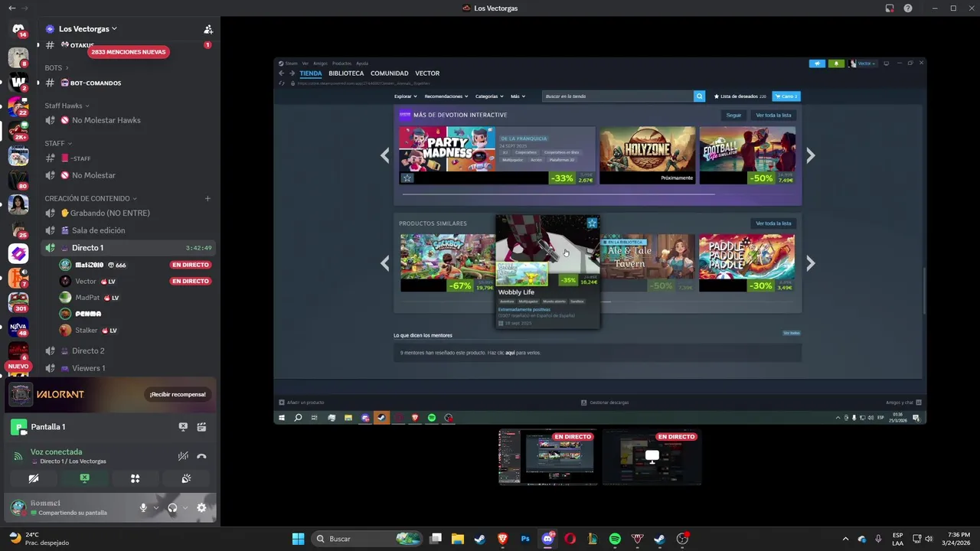The height and width of the screenshot is (551, 980).
Task: Open Carro cart button in Steam
Action: pos(786,96)
